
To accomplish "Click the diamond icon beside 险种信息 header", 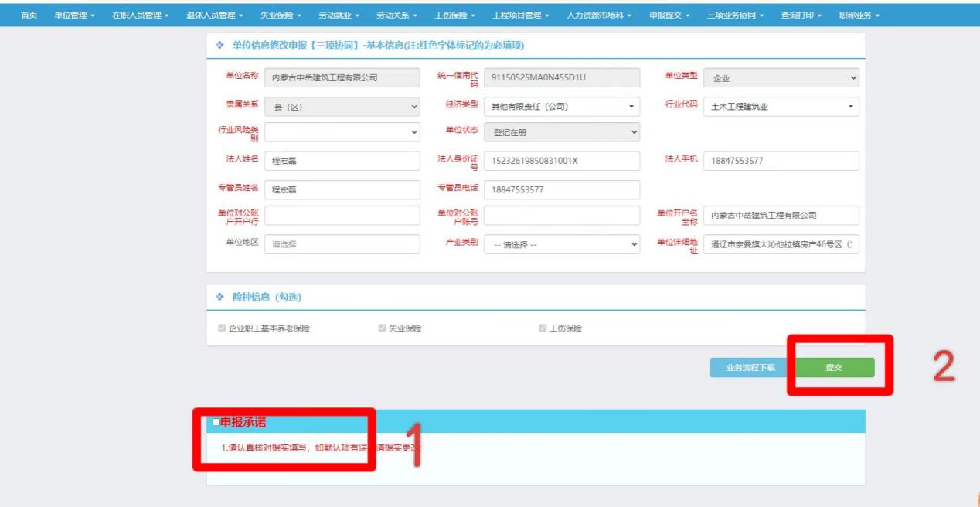I will (220, 297).
